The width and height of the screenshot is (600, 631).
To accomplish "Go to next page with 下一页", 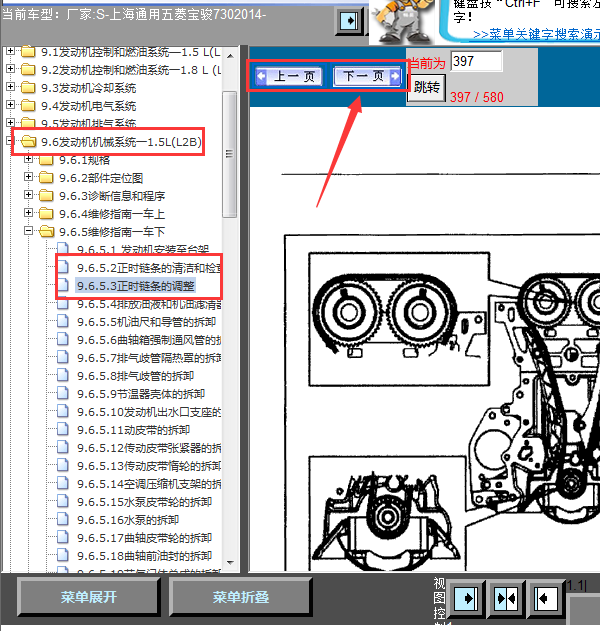I will (x=367, y=76).
